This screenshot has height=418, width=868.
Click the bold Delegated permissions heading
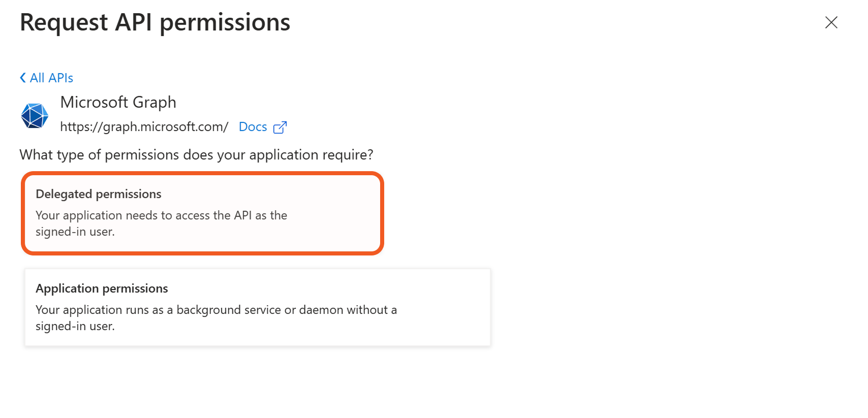(x=99, y=194)
